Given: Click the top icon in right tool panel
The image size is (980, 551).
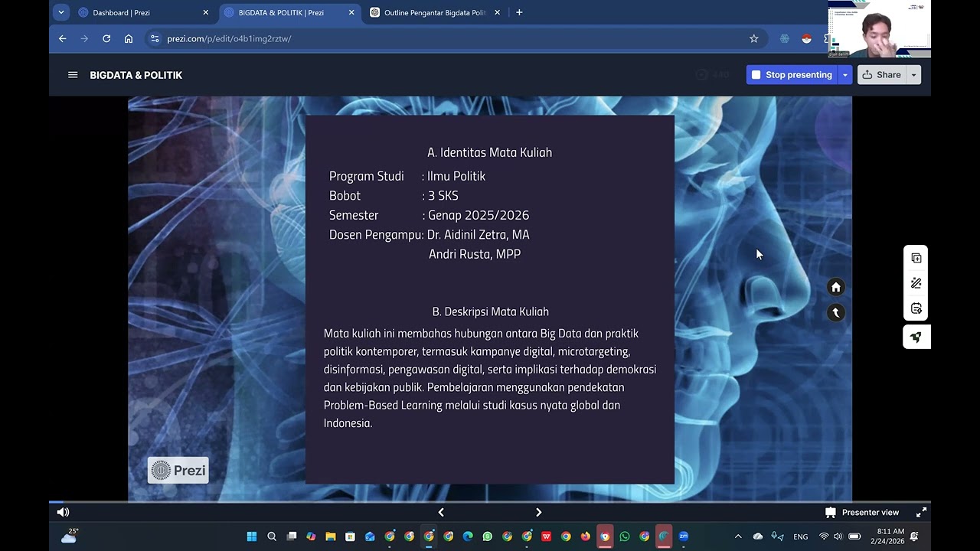Looking at the screenshot, I should 916,258.
